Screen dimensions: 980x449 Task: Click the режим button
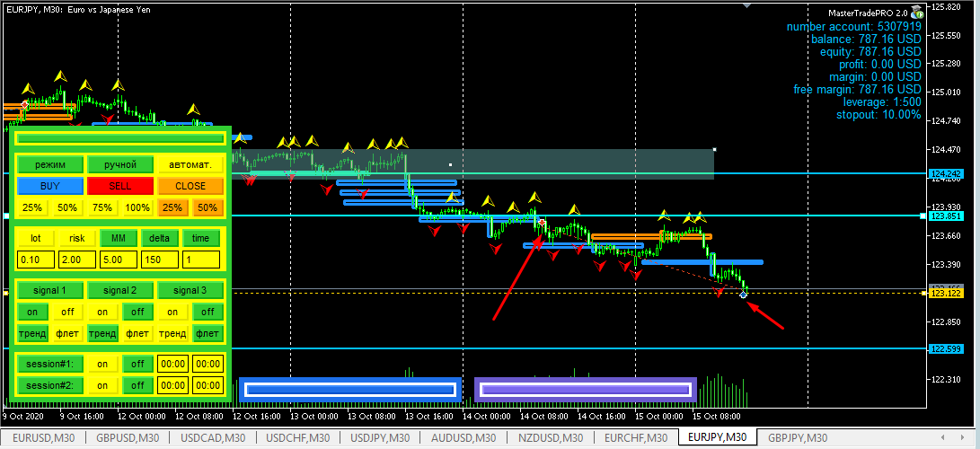pyautogui.click(x=50, y=165)
